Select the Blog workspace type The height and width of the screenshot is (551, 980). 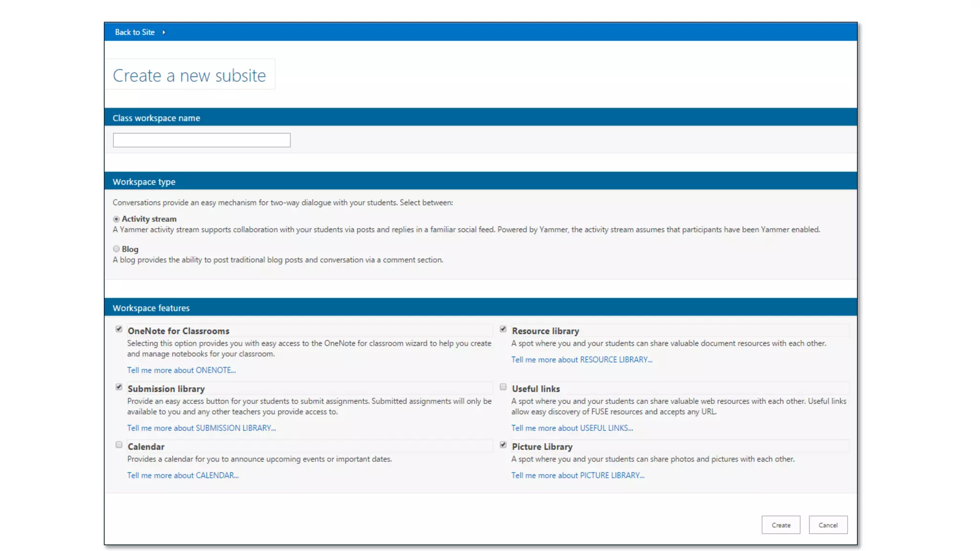pos(116,249)
